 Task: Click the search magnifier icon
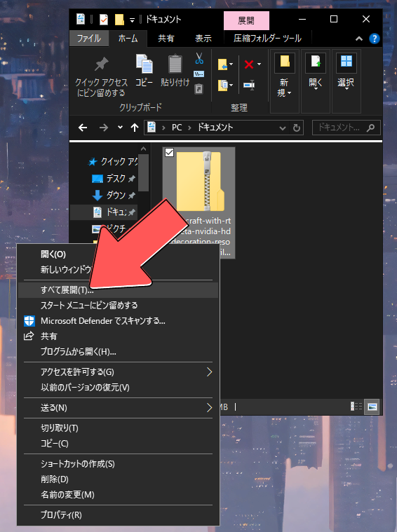(x=371, y=128)
